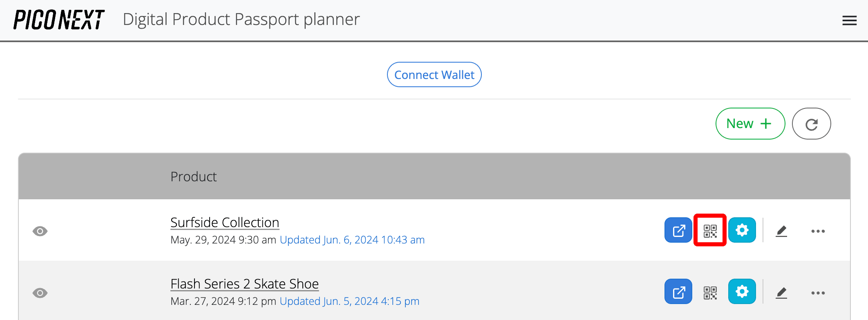The image size is (868, 320).
Task: Expand more options for Flash Series 2
Action: click(x=818, y=293)
